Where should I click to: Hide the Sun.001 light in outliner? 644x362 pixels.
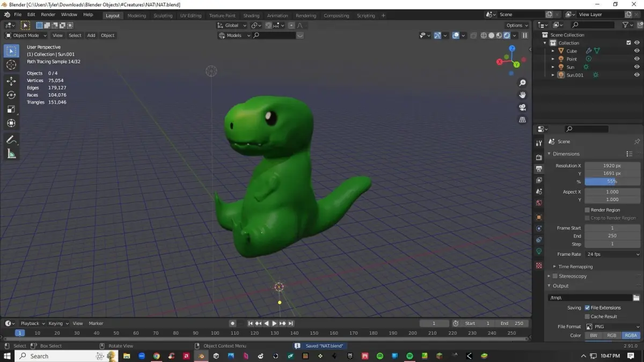point(637,75)
